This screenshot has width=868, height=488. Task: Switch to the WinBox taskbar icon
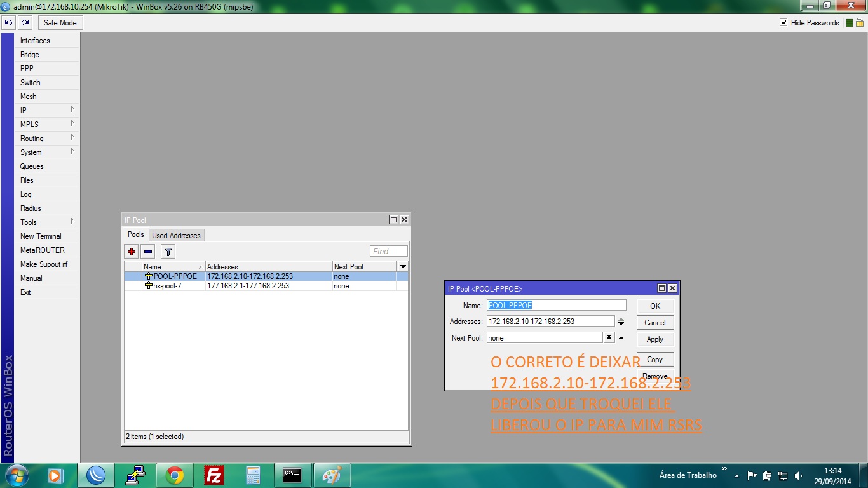pyautogui.click(x=95, y=475)
